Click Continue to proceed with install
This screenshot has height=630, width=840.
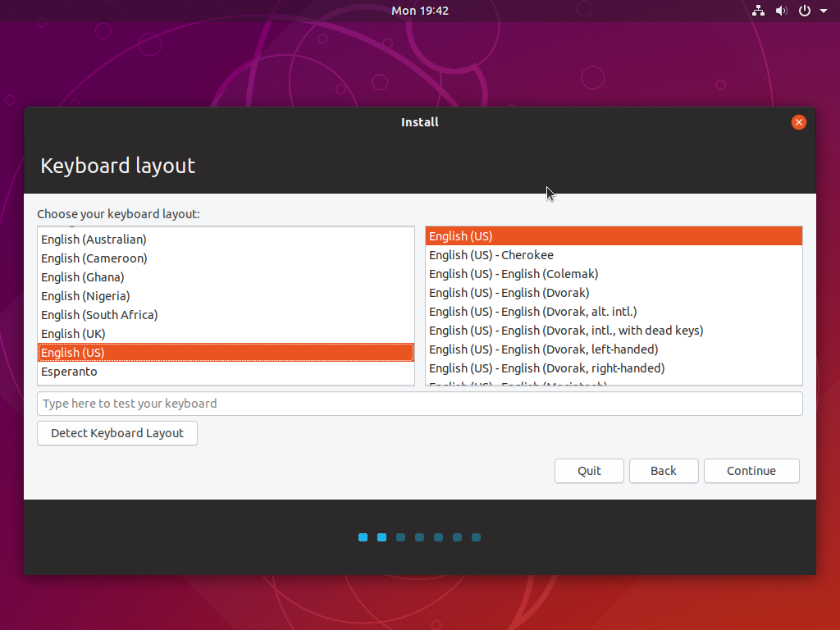pyautogui.click(x=751, y=471)
